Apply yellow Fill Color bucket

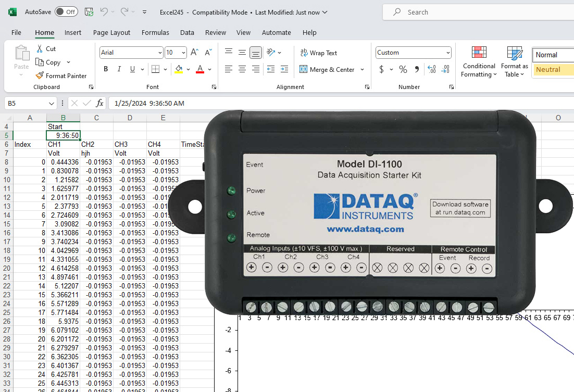(x=179, y=69)
